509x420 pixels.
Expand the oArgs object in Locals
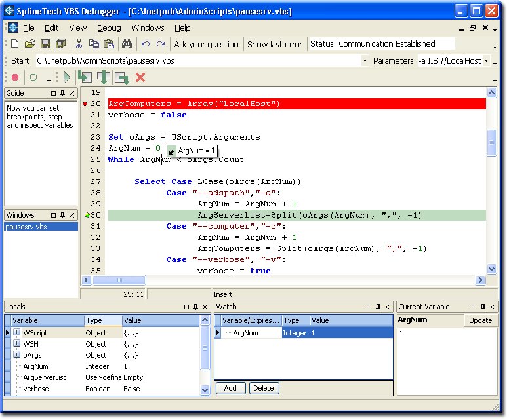tap(16, 355)
